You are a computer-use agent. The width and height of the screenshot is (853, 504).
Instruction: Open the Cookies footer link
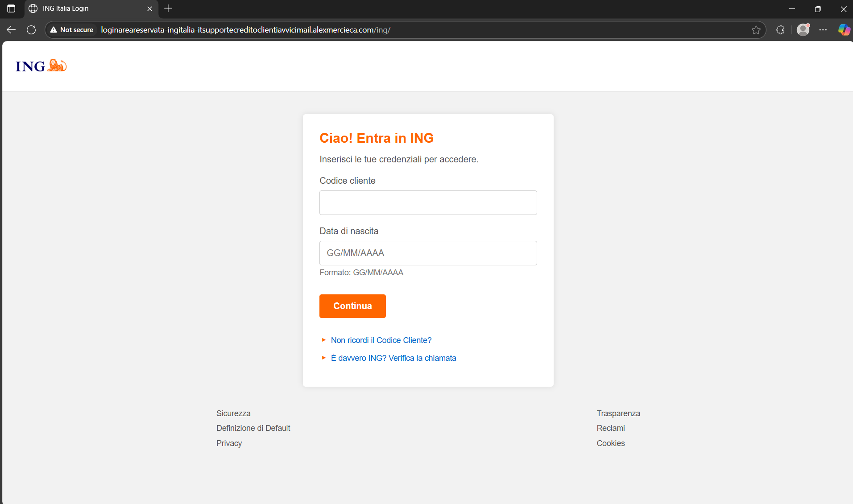tap(611, 443)
